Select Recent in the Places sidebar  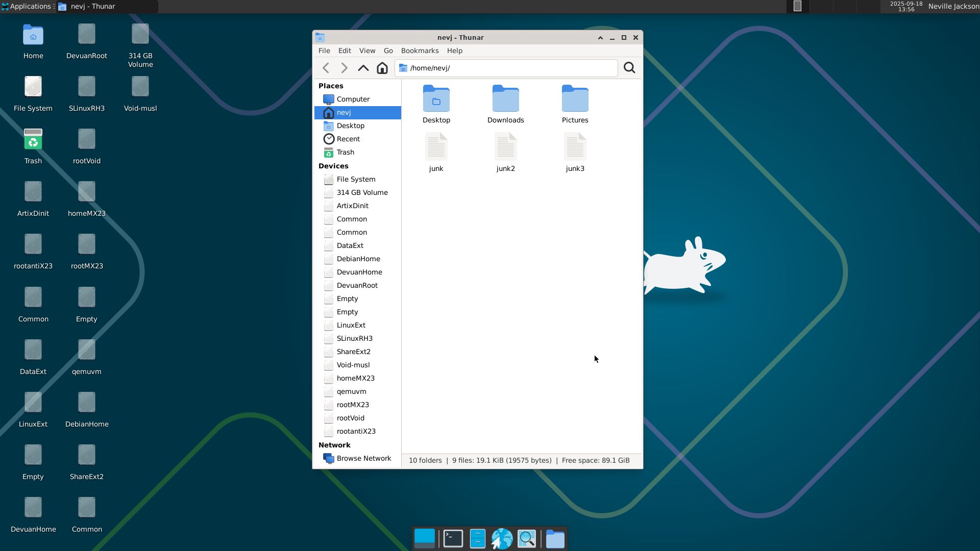[x=348, y=139]
